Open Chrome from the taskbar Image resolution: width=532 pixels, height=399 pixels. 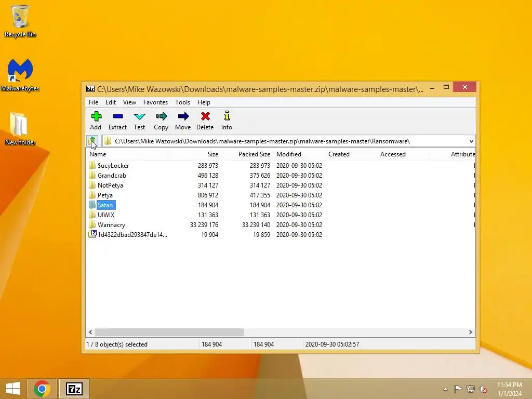point(42,389)
